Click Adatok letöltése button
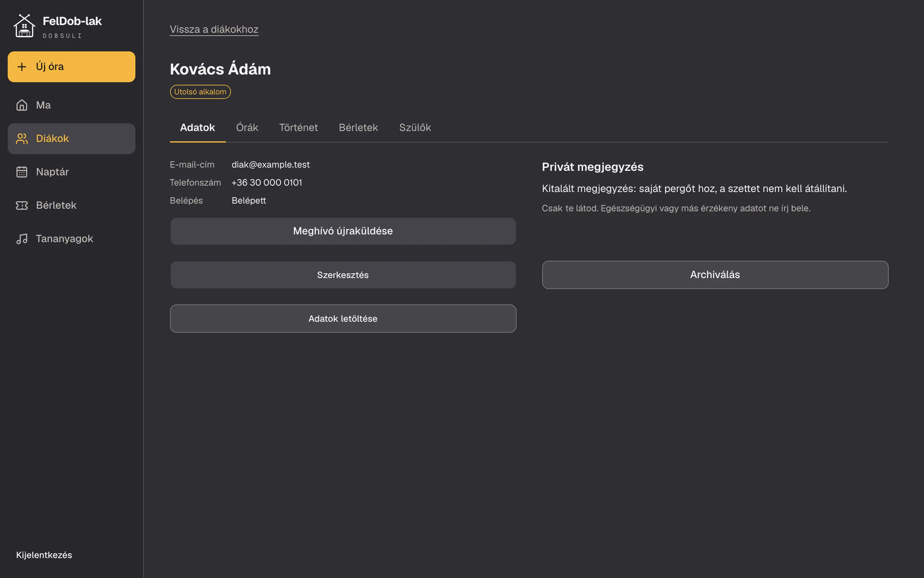Screen dimensions: 924x578 [x=343, y=319]
